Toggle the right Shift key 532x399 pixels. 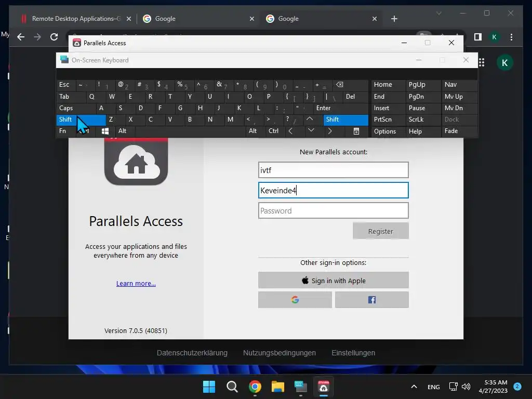pyautogui.click(x=345, y=119)
